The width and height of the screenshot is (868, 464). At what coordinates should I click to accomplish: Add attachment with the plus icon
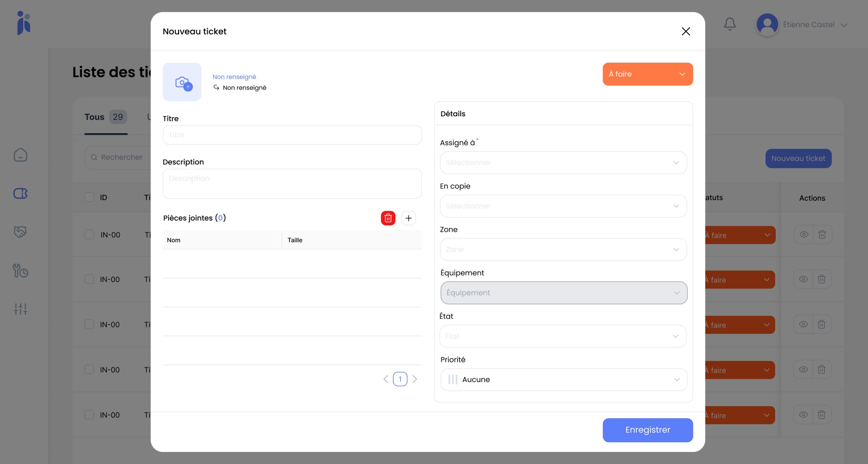[x=409, y=218]
